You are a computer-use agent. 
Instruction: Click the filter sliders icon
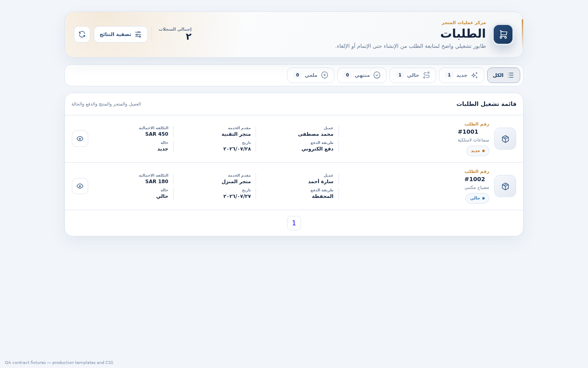point(138,34)
